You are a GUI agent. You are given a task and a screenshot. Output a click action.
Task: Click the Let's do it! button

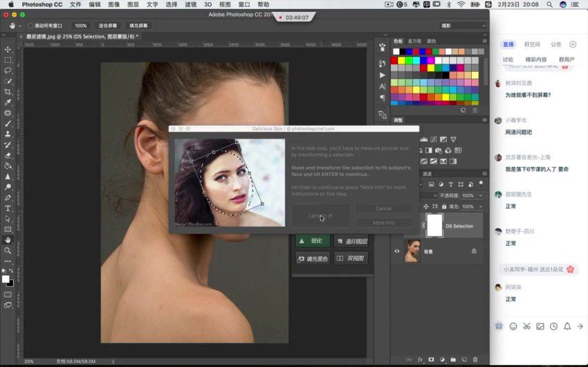click(x=320, y=216)
